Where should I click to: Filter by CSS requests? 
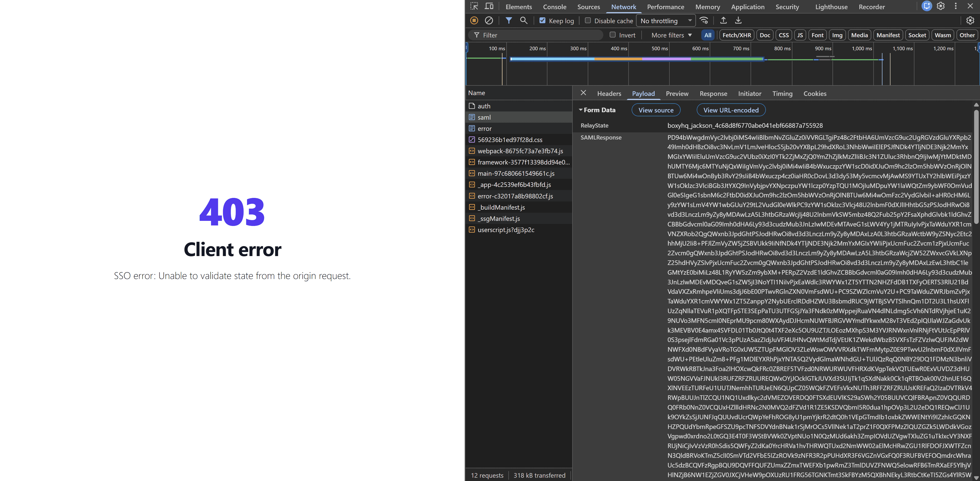click(x=784, y=35)
